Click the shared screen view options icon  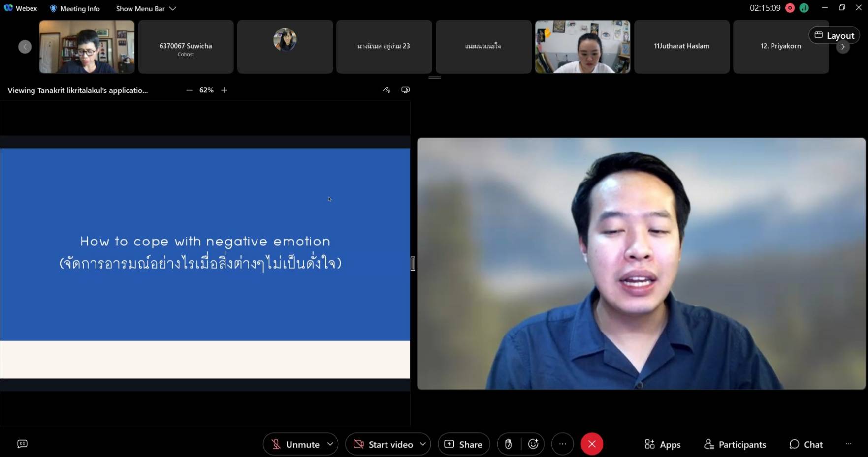(x=405, y=90)
